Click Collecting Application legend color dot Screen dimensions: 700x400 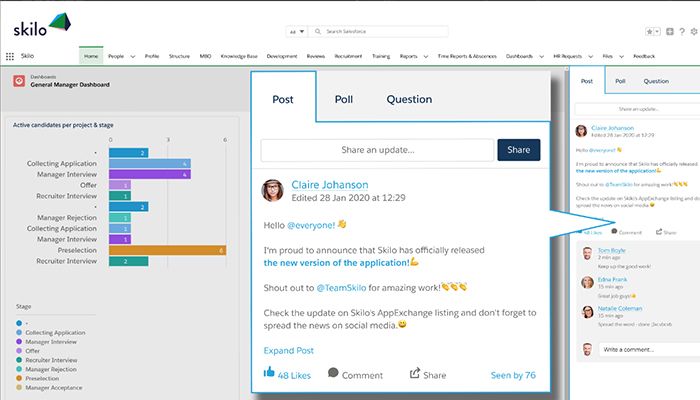(x=19, y=333)
